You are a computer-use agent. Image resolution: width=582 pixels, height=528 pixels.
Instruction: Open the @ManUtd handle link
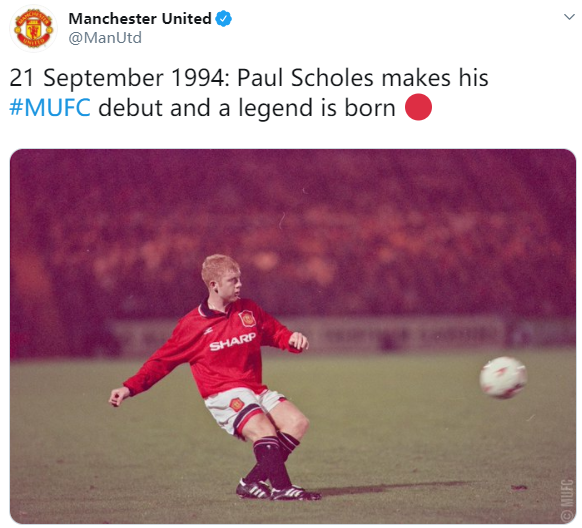coord(105,38)
